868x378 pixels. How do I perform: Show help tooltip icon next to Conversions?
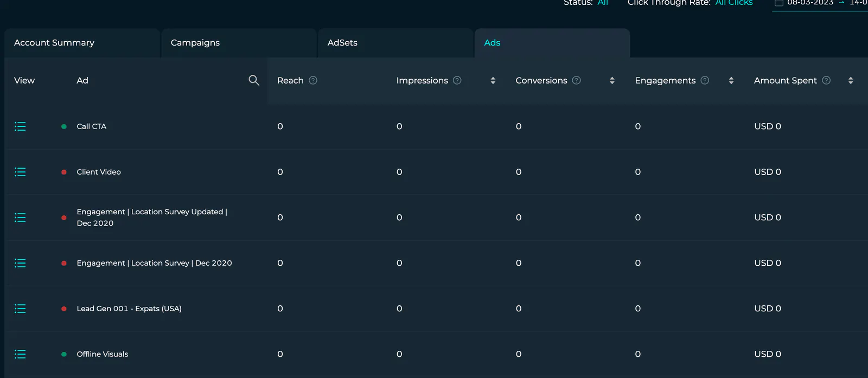(x=577, y=80)
